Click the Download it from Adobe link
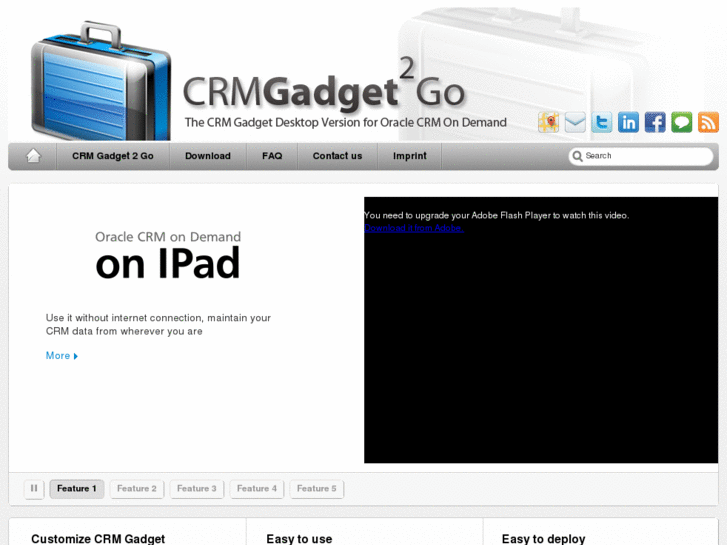The width and height of the screenshot is (727, 545). click(x=414, y=228)
